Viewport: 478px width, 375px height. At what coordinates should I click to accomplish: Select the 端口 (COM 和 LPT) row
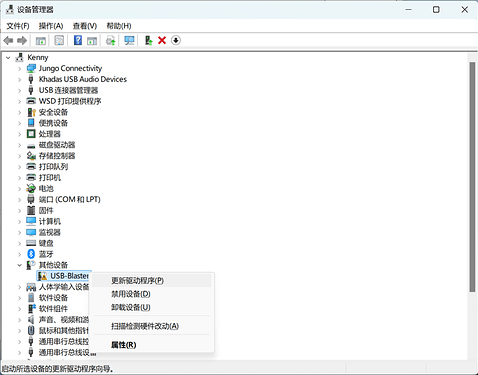[x=69, y=199]
